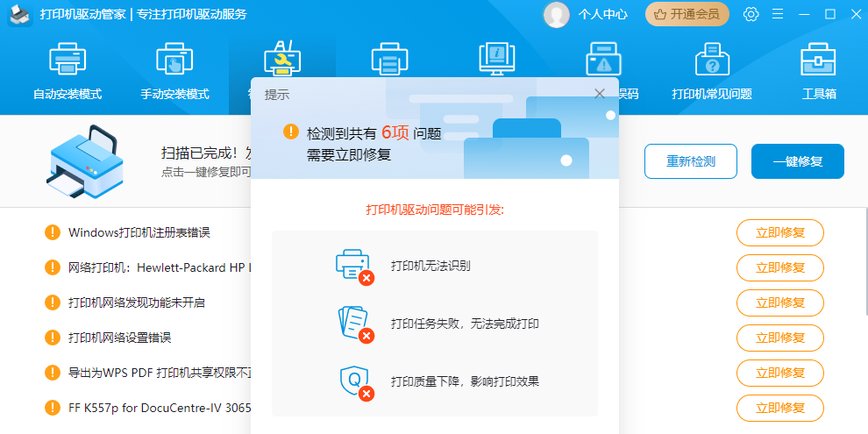868x434 pixels.
Task: Fix Windows打印机注册表错误 with 立即修复
Action: tap(779, 232)
